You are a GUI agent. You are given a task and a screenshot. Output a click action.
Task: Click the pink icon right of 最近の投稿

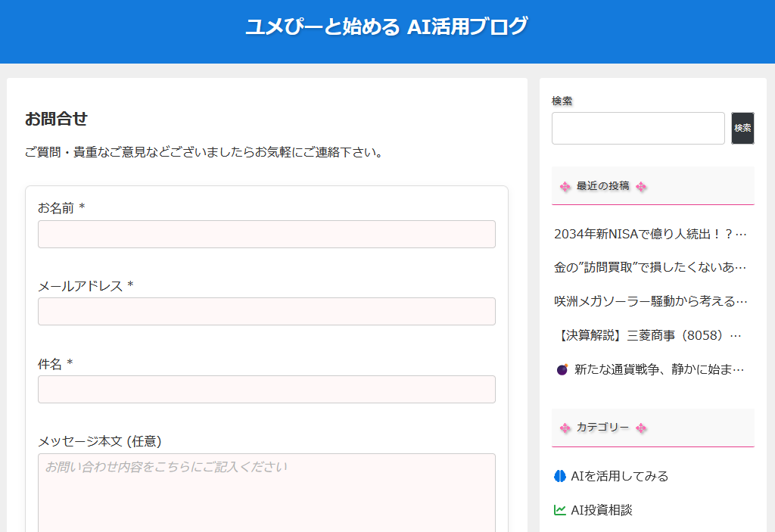click(641, 187)
